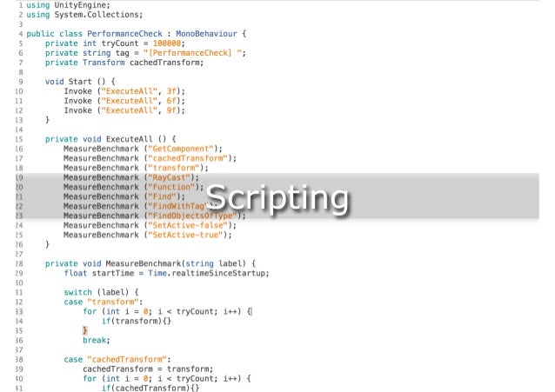The height and width of the screenshot is (392, 555).
Task: Click the MeasureBenchmark ("Function") line
Action: (x=134, y=187)
